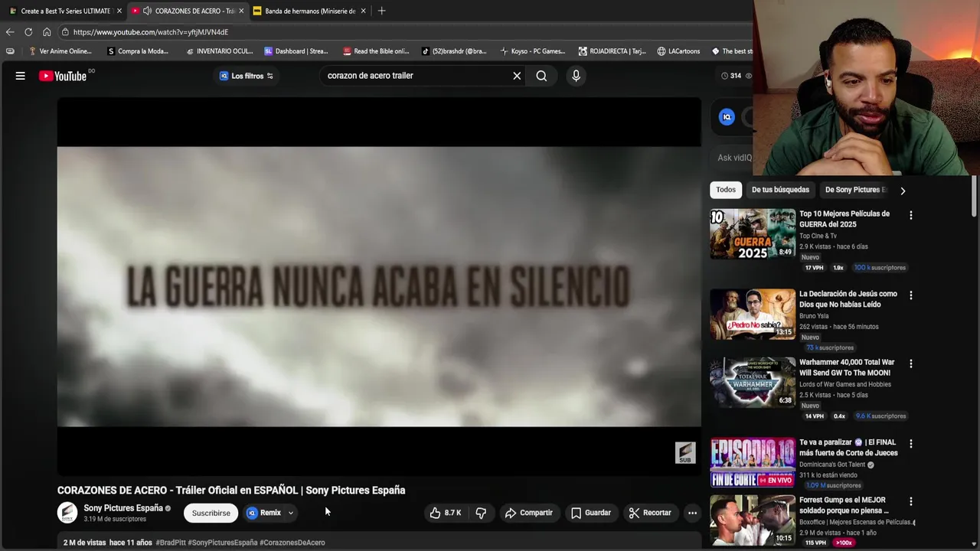Open browser home page icon
The width and height of the screenshot is (980, 551).
(x=47, y=32)
